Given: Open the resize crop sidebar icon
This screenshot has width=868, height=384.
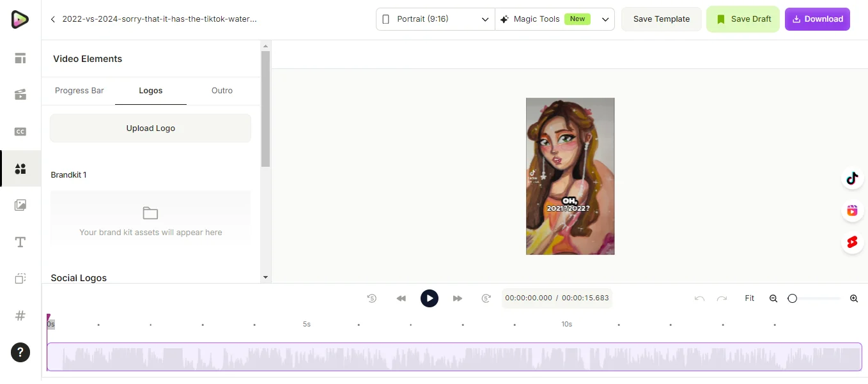Looking at the screenshot, I should [20, 279].
